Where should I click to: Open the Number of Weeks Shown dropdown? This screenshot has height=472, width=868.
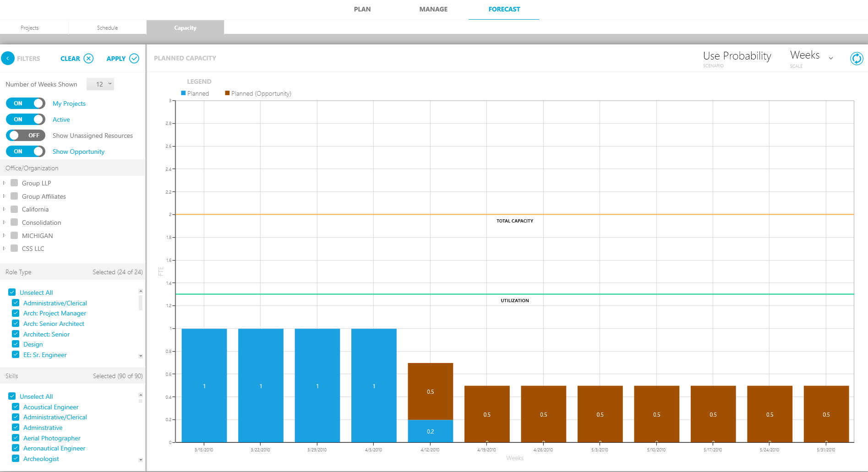[100, 84]
